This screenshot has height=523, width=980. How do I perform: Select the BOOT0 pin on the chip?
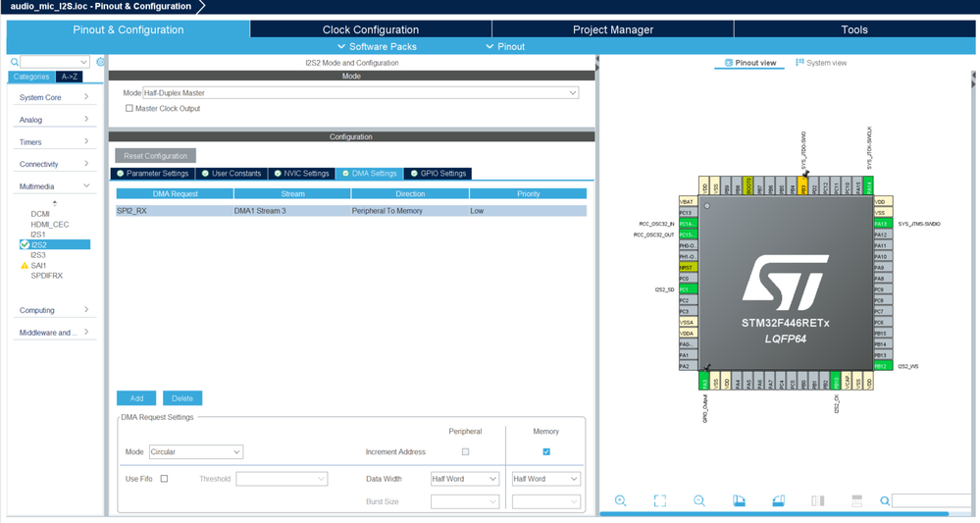pyautogui.click(x=748, y=185)
